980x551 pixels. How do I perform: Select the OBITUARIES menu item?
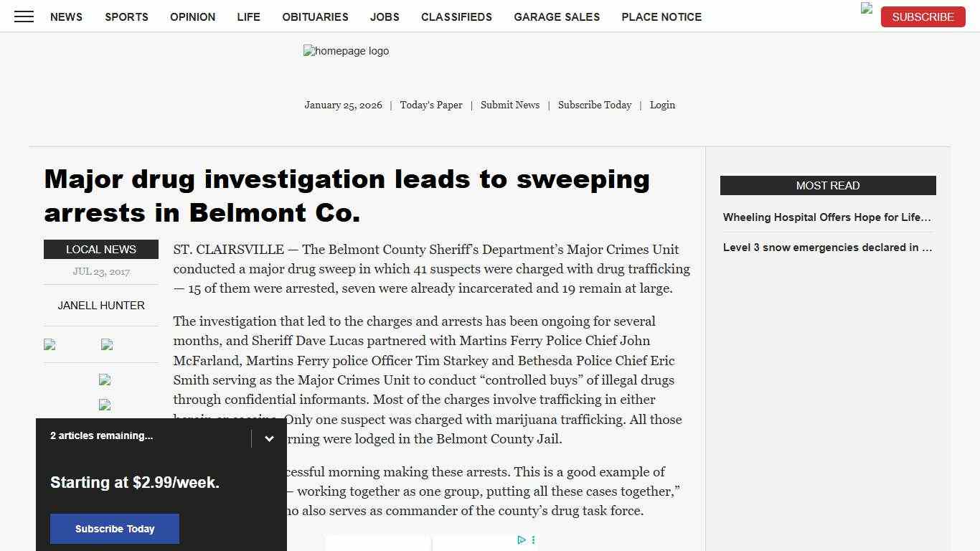pyautogui.click(x=314, y=17)
